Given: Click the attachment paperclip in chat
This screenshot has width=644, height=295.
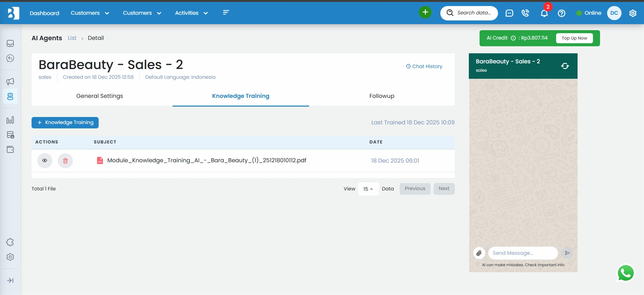Looking at the screenshot, I should (479, 253).
